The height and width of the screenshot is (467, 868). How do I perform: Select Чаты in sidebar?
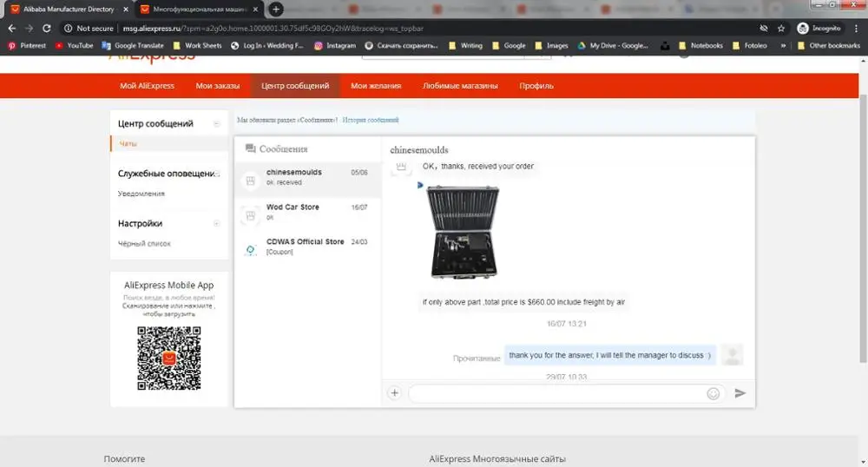[128, 144]
